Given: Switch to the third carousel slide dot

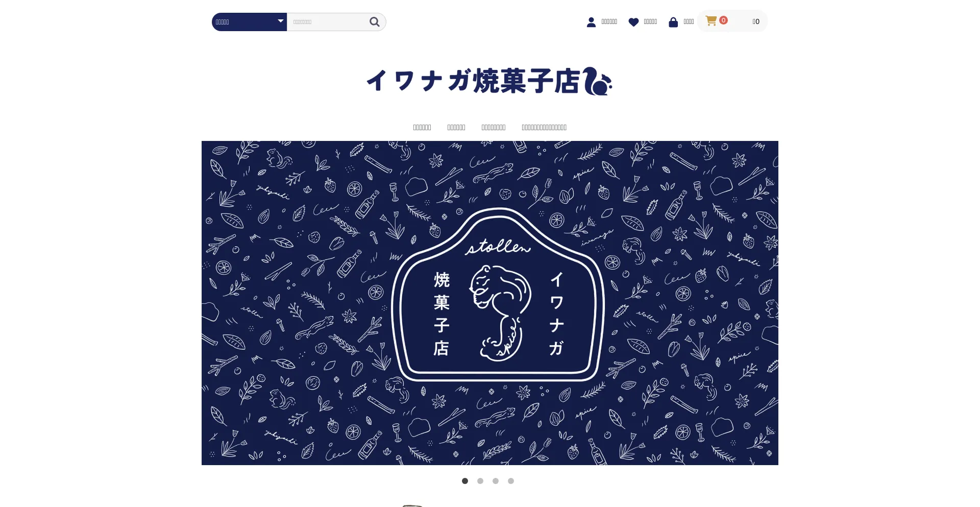Looking at the screenshot, I should pyautogui.click(x=496, y=481).
